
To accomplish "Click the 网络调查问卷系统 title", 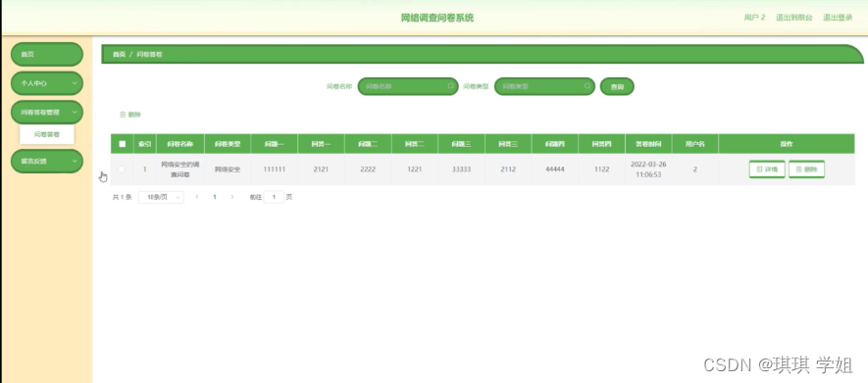I will (437, 18).
